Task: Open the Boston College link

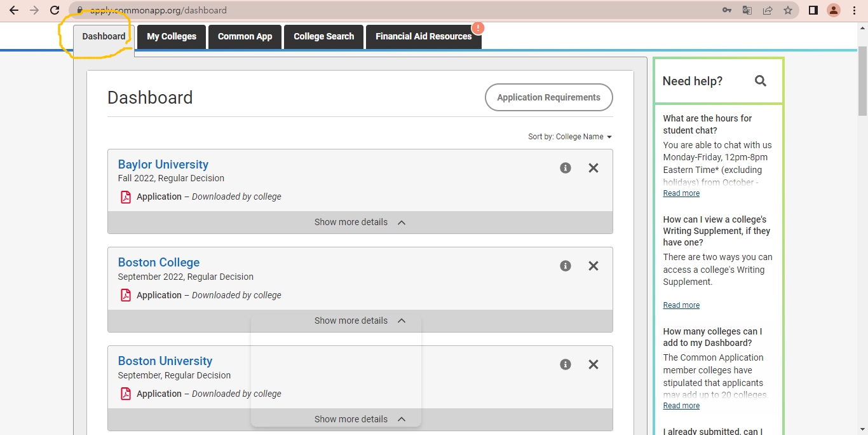Action: click(159, 262)
